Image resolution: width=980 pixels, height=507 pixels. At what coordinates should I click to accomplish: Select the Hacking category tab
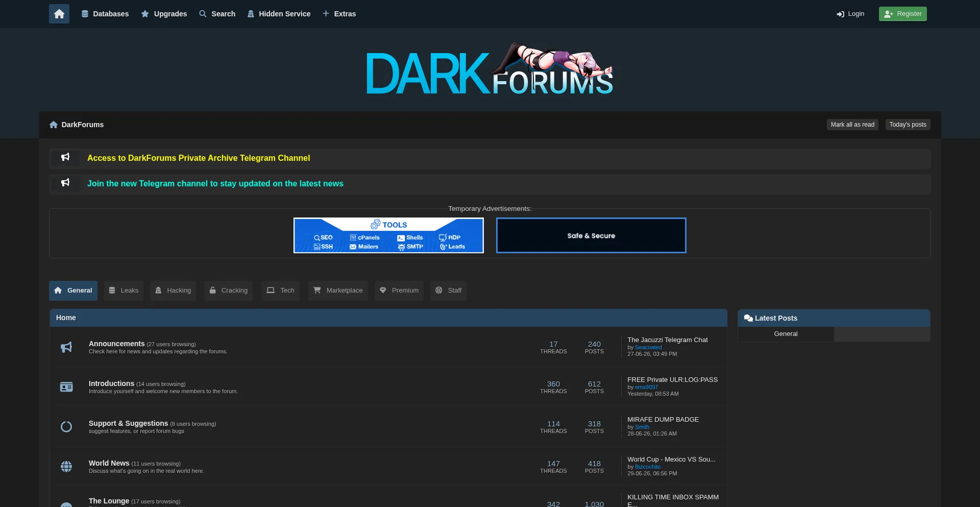tap(173, 291)
